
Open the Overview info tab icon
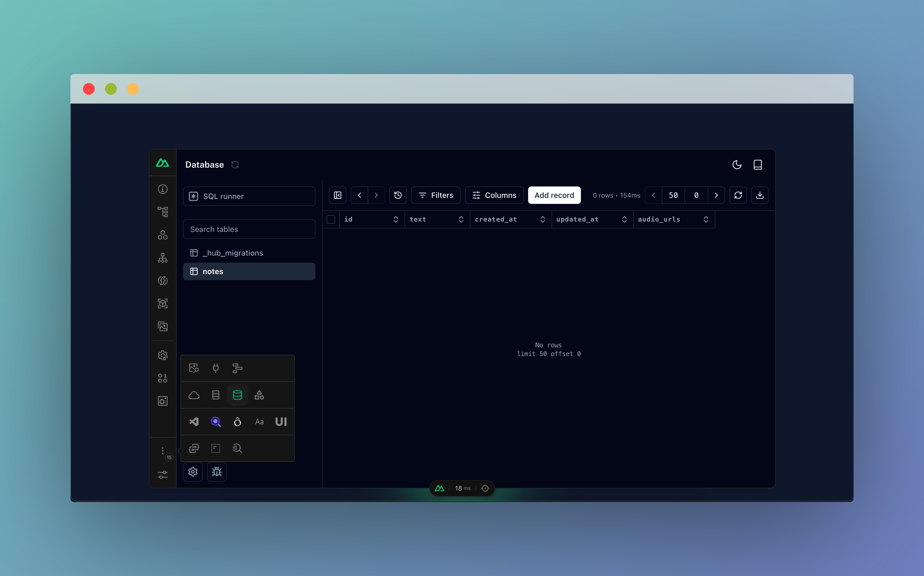pos(162,189)
